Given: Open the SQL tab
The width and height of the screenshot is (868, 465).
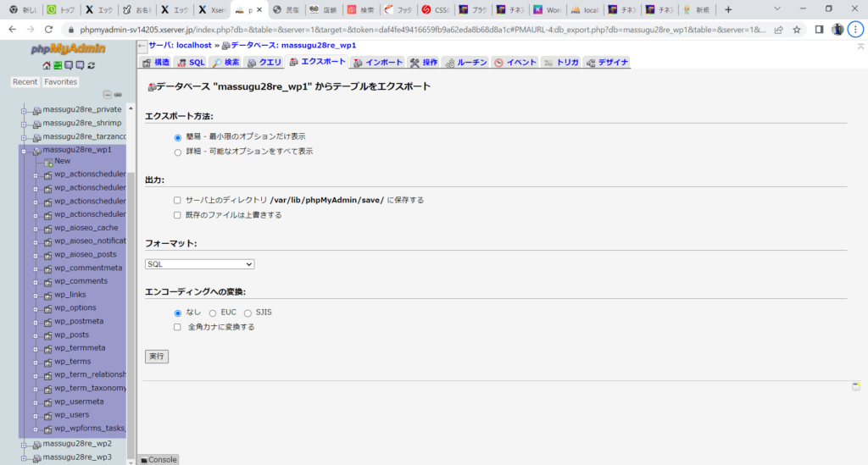Looking at the screenshot, I should point(191,63).
